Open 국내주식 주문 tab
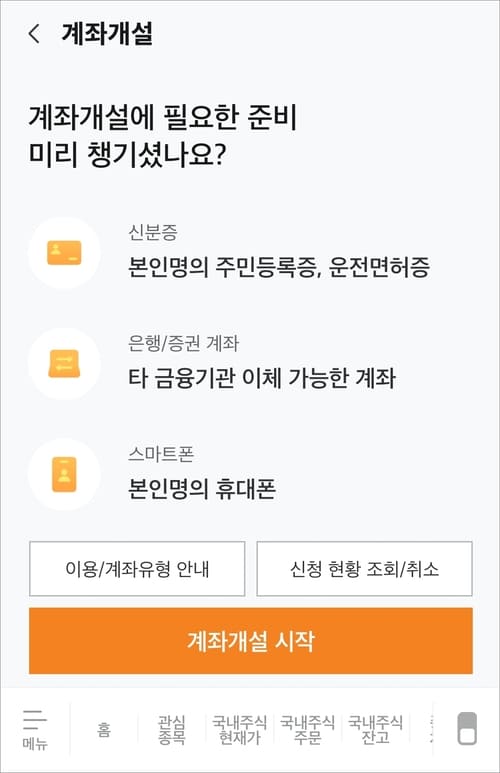Image resolution: width=500 pixels, height=773 pixels. (307, 730)
